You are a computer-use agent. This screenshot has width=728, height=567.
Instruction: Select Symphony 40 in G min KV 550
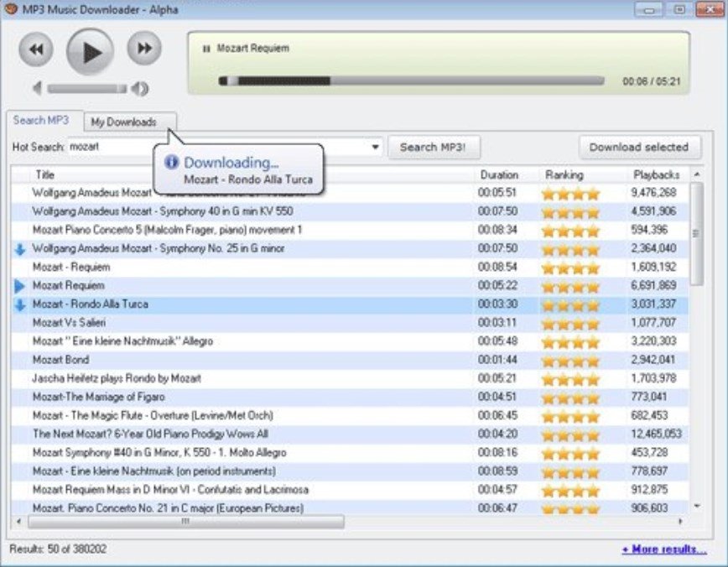coord(350,211)
